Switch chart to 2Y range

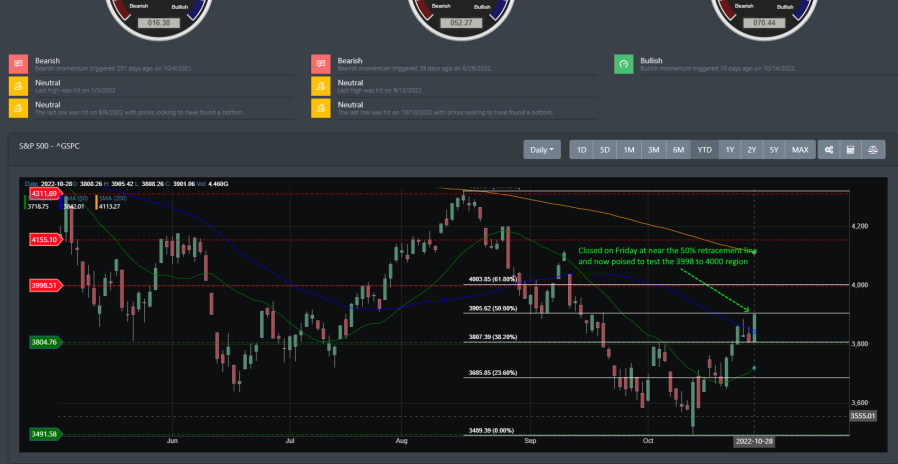click(752, 150)
